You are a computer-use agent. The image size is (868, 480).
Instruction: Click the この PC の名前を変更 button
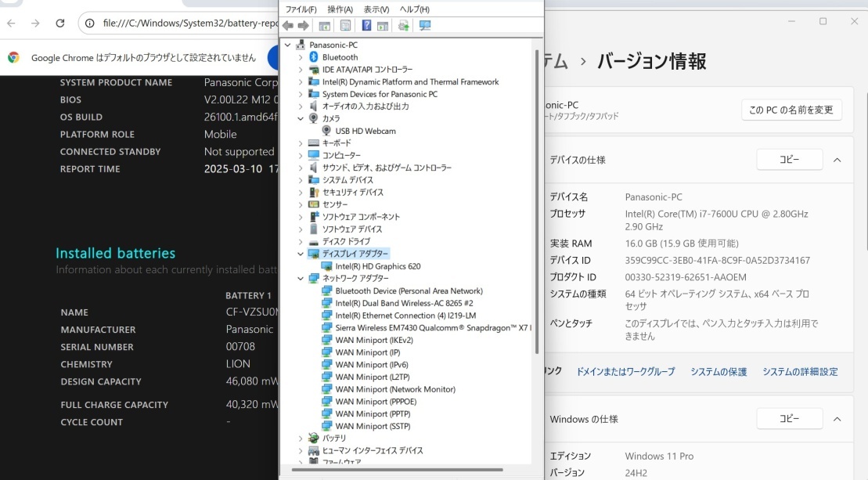(x=791, y=110)
